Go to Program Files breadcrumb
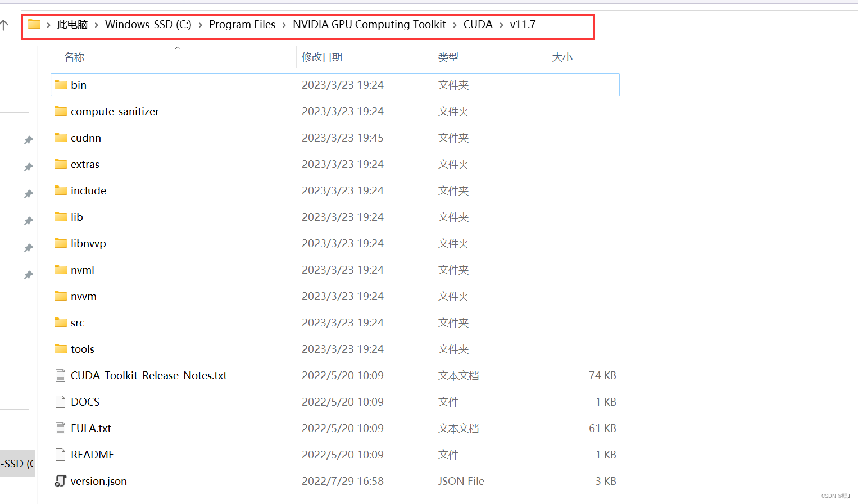This screenshot has height=504, width=858. [x=242, y=25]
